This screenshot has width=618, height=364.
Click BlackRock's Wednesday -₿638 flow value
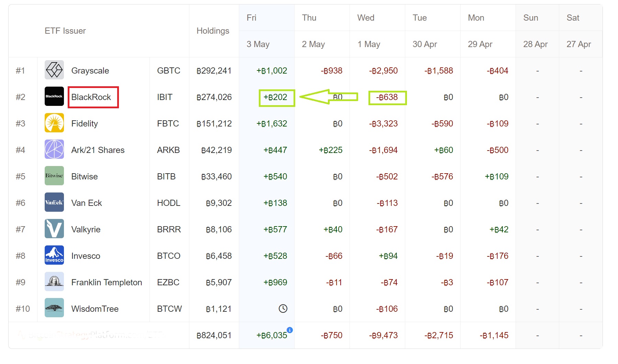387,97
